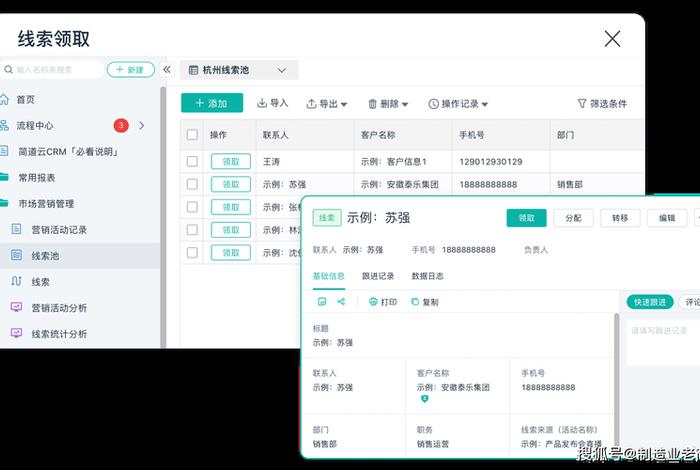The image size is (700, 470).
Task: Collapse sidebar with double chevron icon
Action: point(167,70)
